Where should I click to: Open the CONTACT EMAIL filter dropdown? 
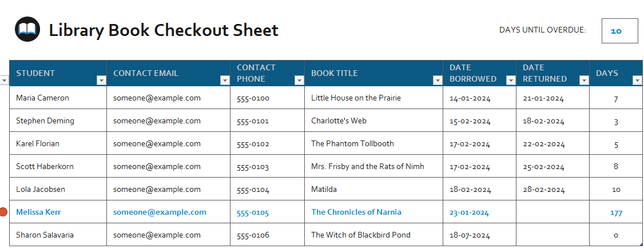(x=225, y=81)
